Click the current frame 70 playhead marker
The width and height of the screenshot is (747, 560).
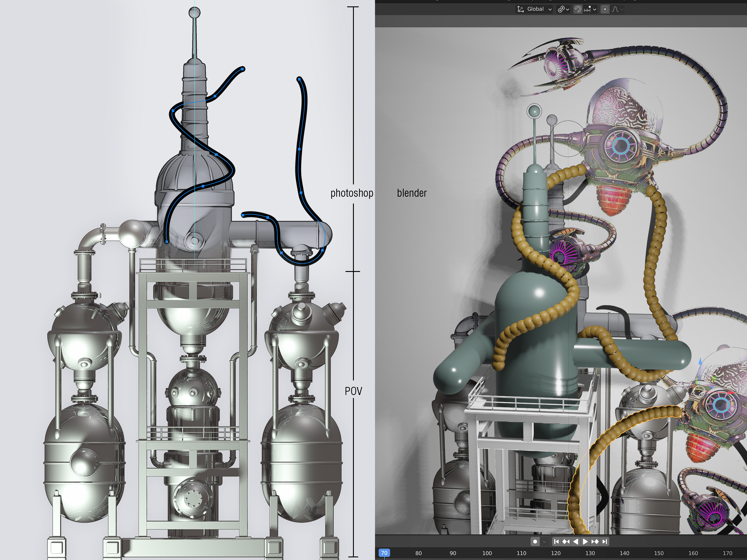[384, 553]
